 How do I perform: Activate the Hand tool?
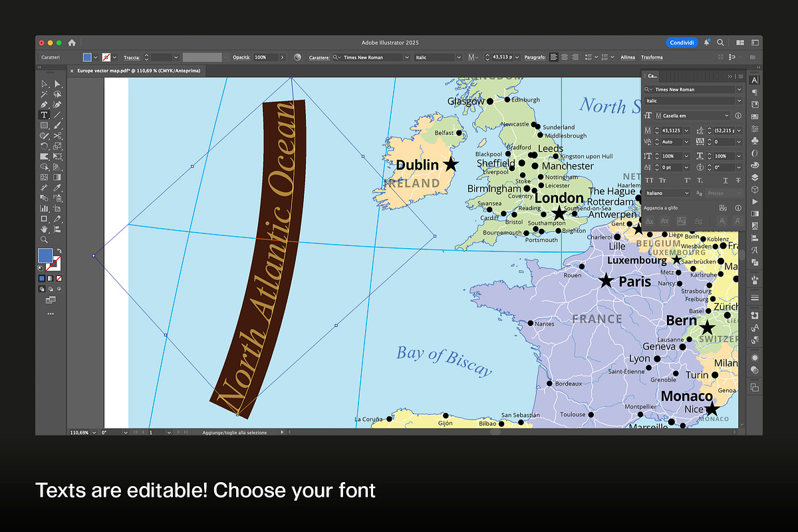(x=45, y=229)
